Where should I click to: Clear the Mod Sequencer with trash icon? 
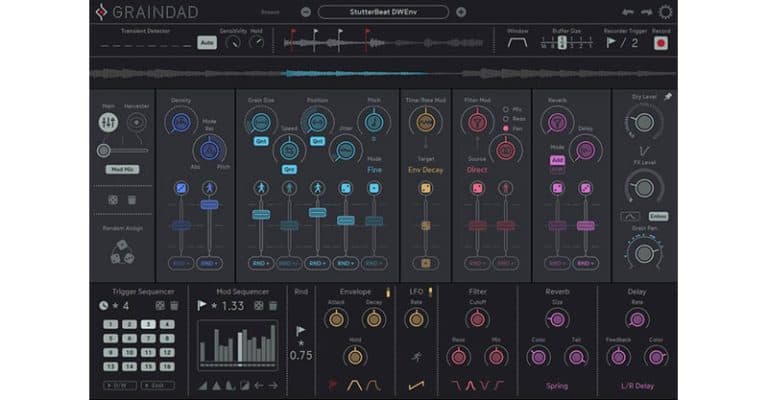click(273, 306)
